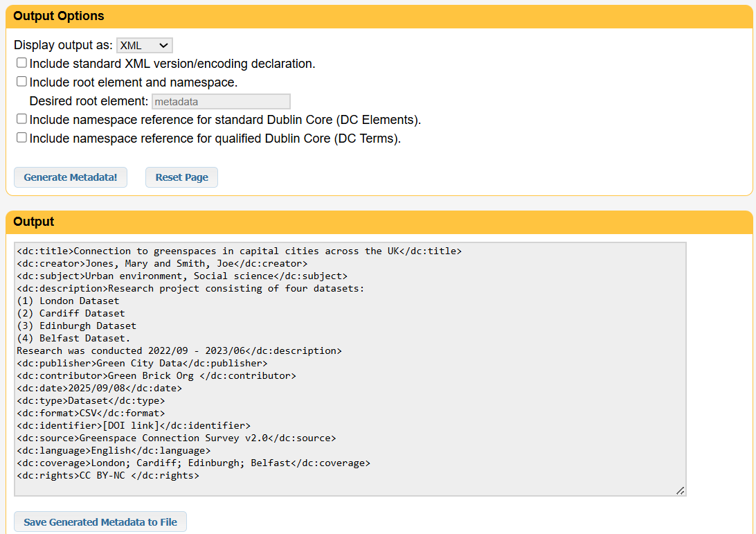Click the "Output Options" panel header
Screen dimensions: 756x534
click(59, 16)
